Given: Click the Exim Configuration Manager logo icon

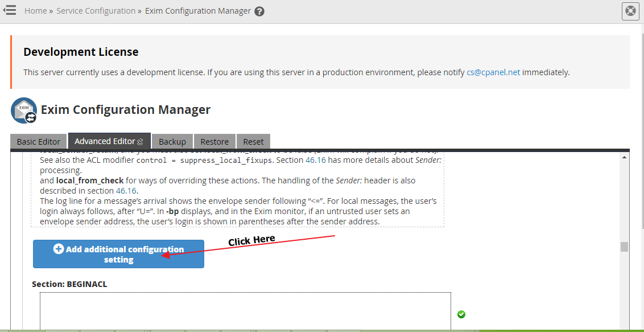Looking at the screenshot, I should [24, 110].
